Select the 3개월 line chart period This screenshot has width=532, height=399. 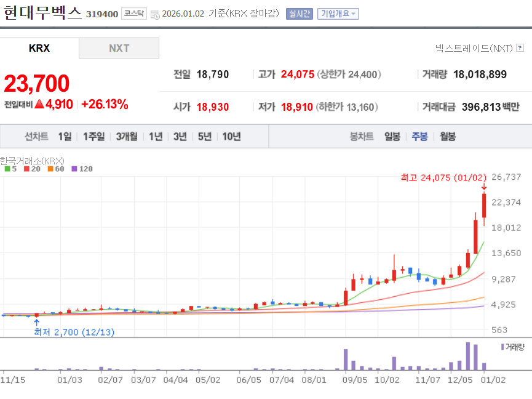click(127, 136)
